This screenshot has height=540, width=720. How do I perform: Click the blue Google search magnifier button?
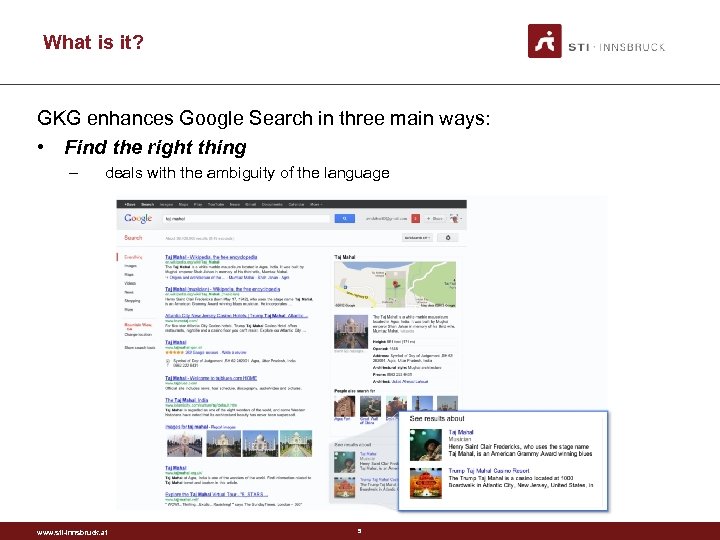click(344, 219)
